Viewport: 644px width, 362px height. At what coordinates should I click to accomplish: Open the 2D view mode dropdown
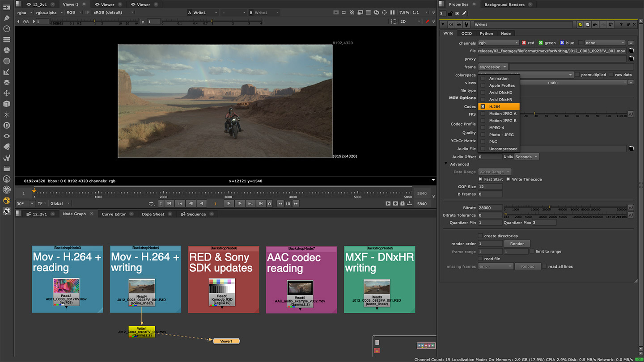click(x=410, y=21)
